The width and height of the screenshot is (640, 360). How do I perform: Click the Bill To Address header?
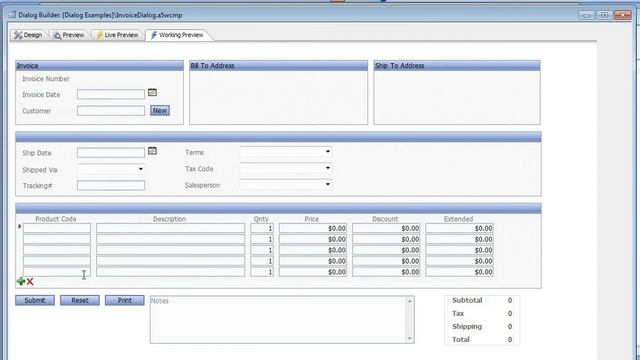click(278, 66)
